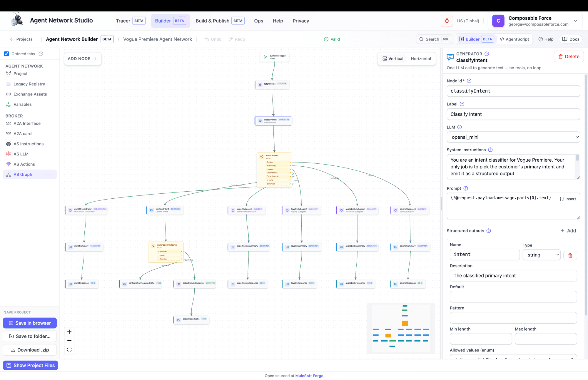Open the LLM openai_mini dropdown
Screen dimensions: 588x380
click(x=513, y=137)
